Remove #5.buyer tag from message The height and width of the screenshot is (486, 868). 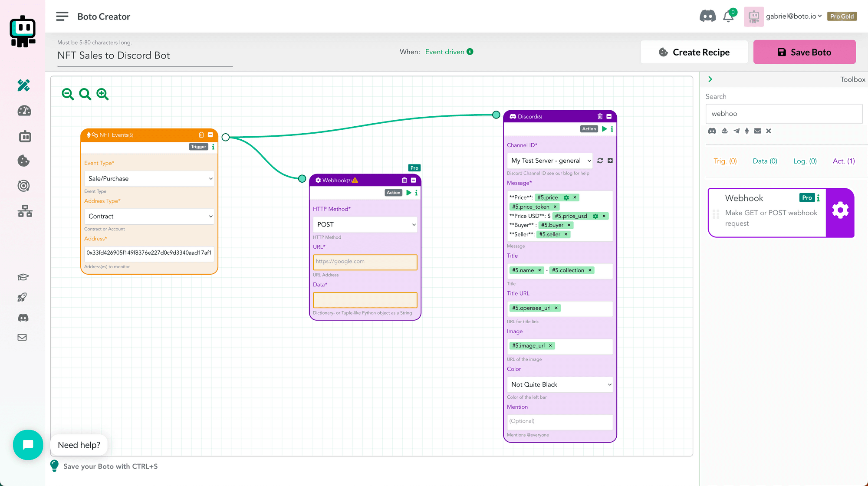[x=569, y=225]
